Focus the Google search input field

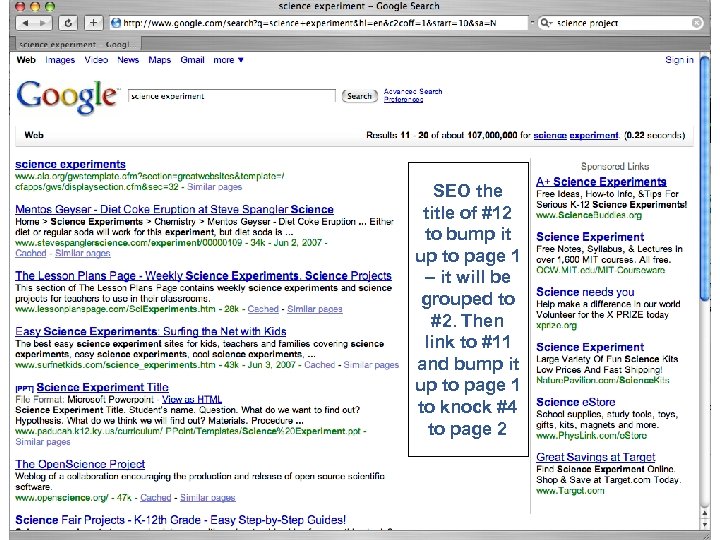[232, 96]
